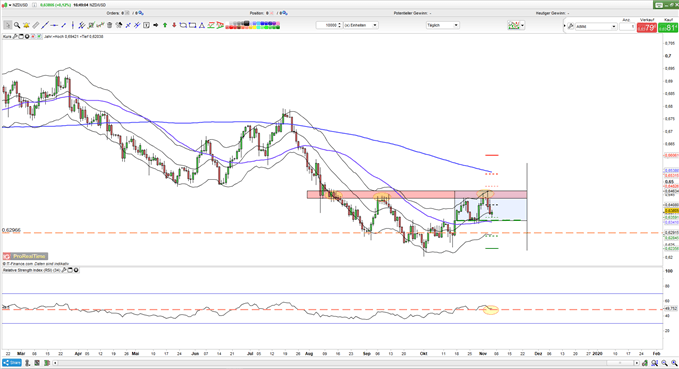The image size is (679, 369).
Task: Open the chart style dropdown arrow
Action: click(523, 25)
